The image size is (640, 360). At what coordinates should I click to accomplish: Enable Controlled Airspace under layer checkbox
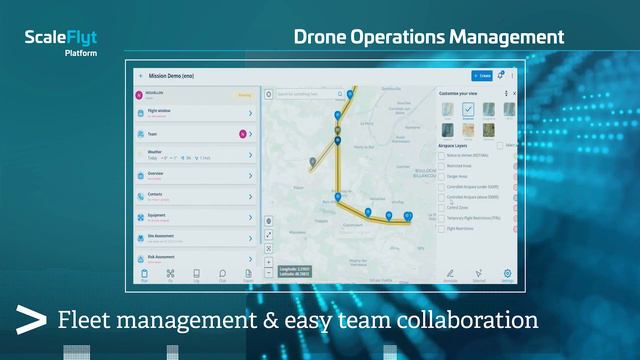[441, 187]
